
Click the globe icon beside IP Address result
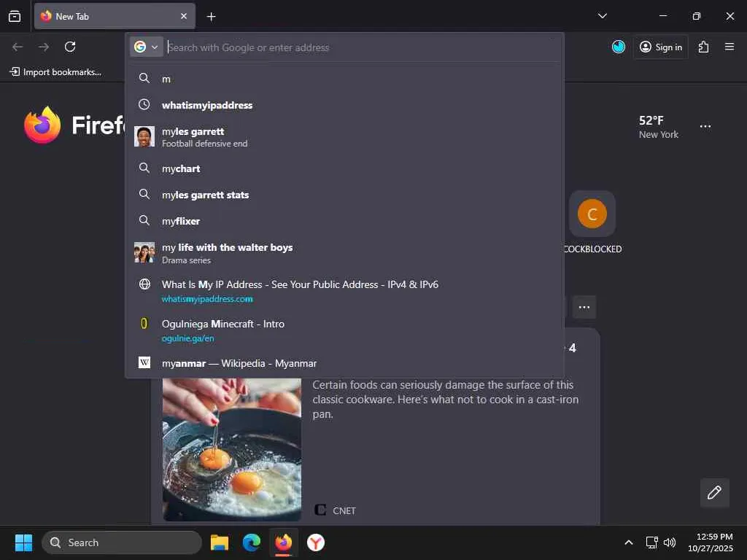click(144, 284)
